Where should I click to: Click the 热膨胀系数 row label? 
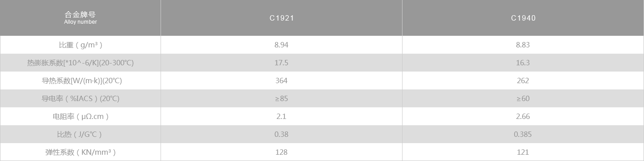[x=80, y=63]
